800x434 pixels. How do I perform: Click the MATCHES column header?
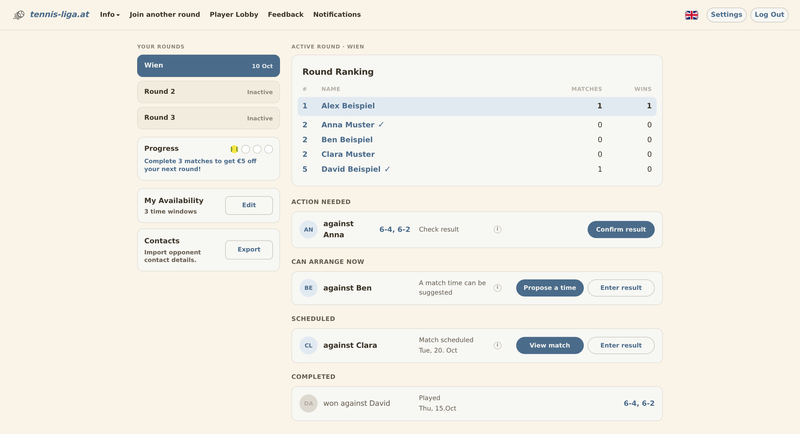(587, 89)
